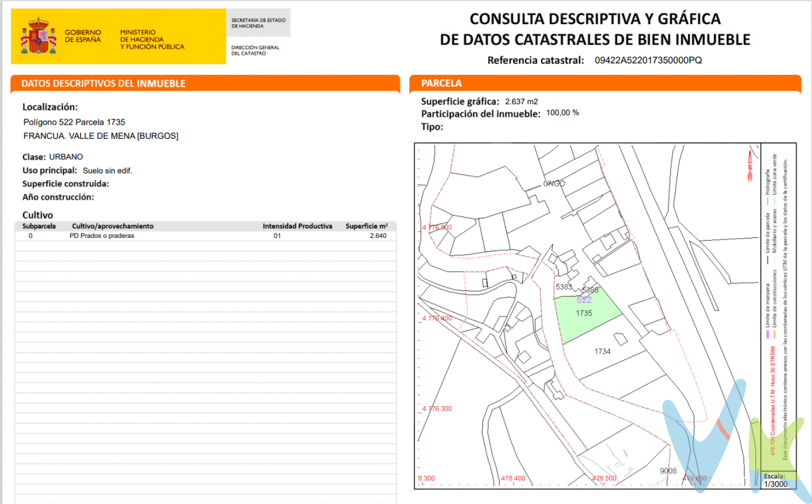Click parcel number 5385 on the map
This screenshot has width=812, height=504.
[590, 290]
